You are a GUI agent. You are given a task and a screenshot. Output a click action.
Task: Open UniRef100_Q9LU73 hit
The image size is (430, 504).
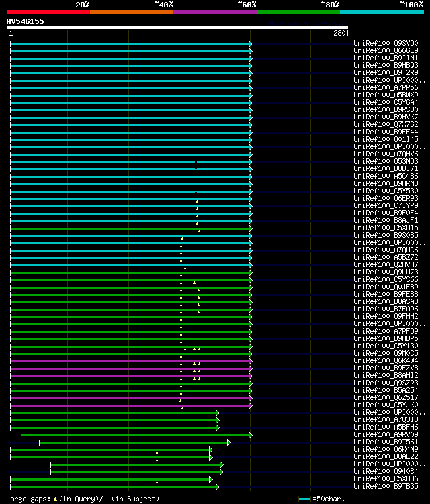pyautogui.click(x=386, y=272)
